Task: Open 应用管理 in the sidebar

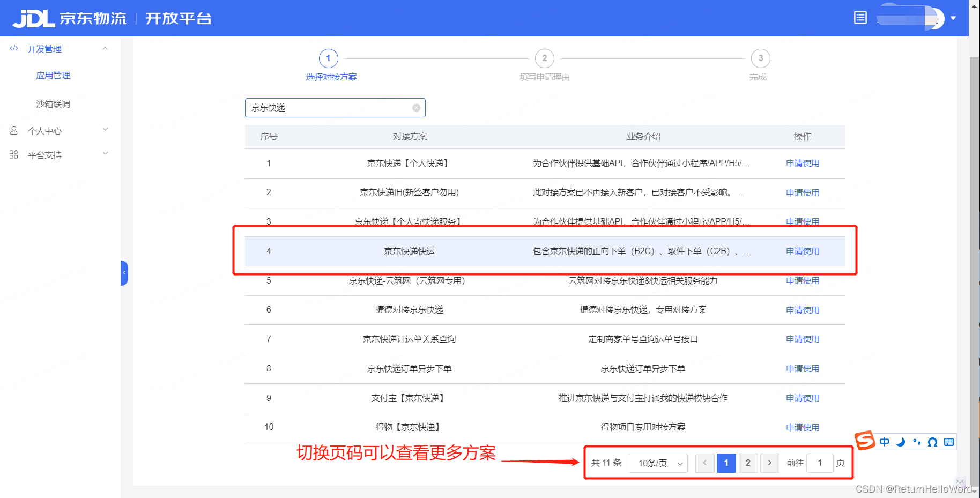Action: [x=53, y=76]
